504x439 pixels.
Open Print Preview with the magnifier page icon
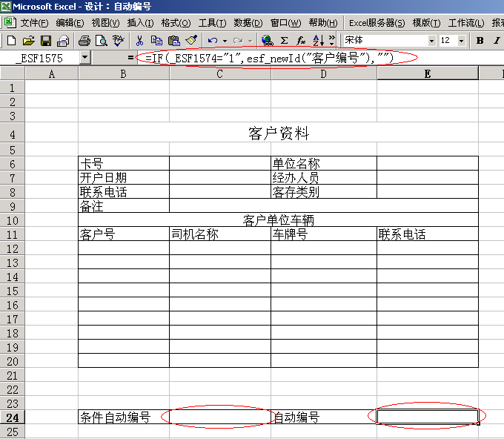click(x=102, y=41)
